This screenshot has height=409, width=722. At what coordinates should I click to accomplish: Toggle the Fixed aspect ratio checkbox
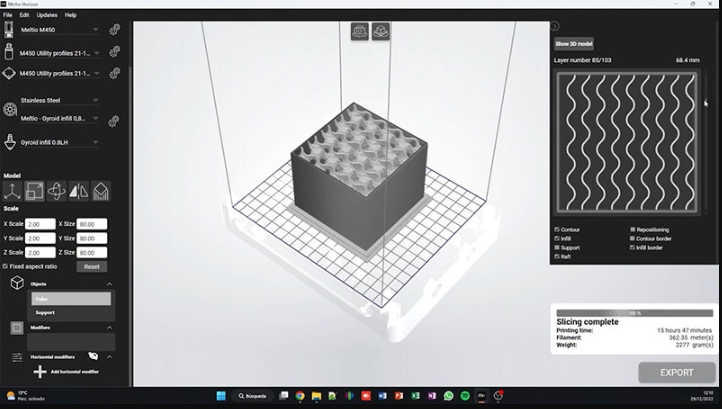5,266
